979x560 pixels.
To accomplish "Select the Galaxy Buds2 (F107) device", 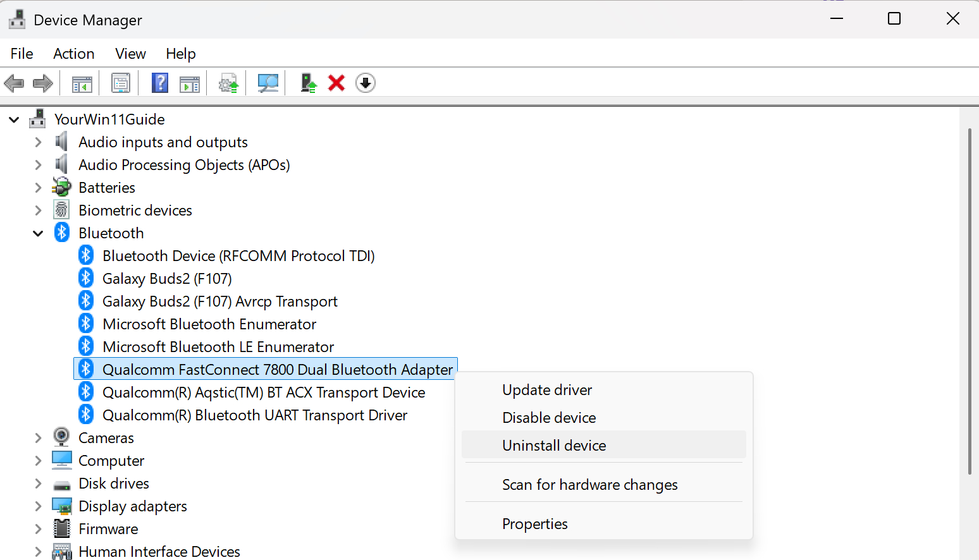I will pyautogui.click(x=166, y=278).
